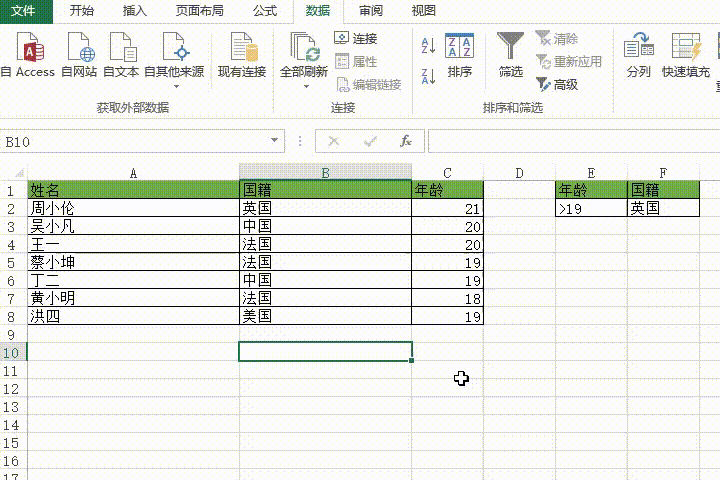The height and width of the screenshot is (480, 720).
Task: Select cell with name 周小伦
Action: [x=133, y=208]
